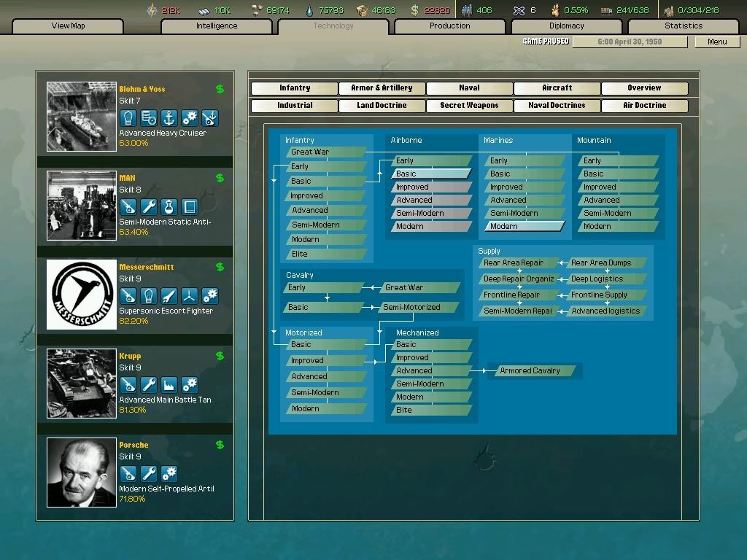Select the lightbulb research icon under Blohm & Voss
This screenshot has width=747, height=560.
click(128, 118)
